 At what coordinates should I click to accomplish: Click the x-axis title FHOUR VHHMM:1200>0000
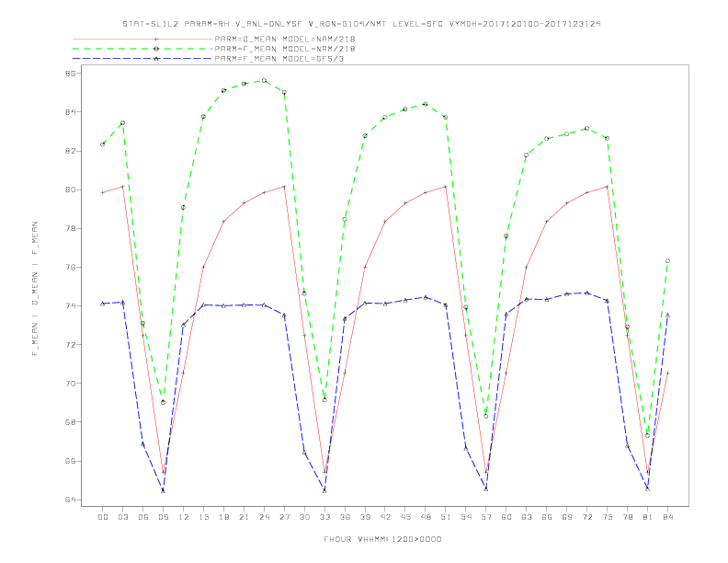(382, 539)
